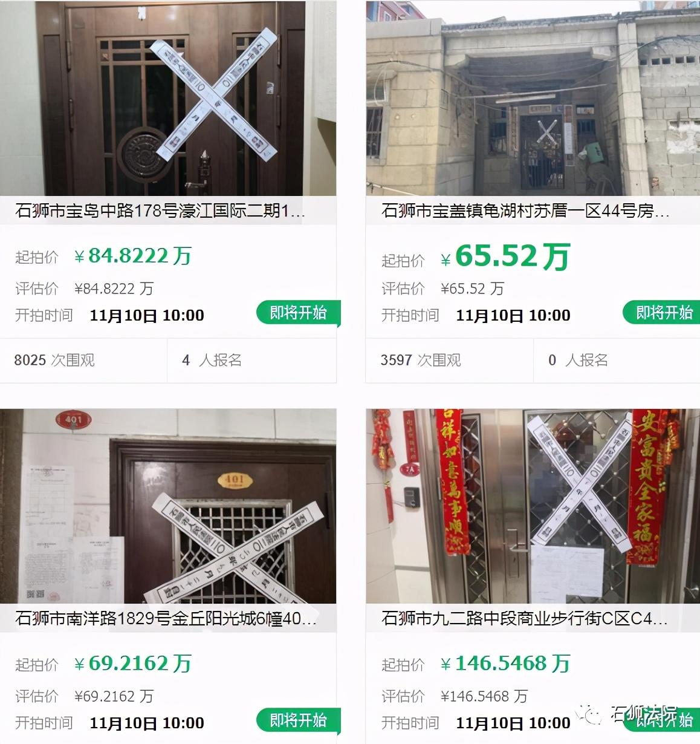Viewport: 700px width, 744px height.
Task: Click the WeChat watermark icon near 石狮法院
Action: tap(589, 714)
